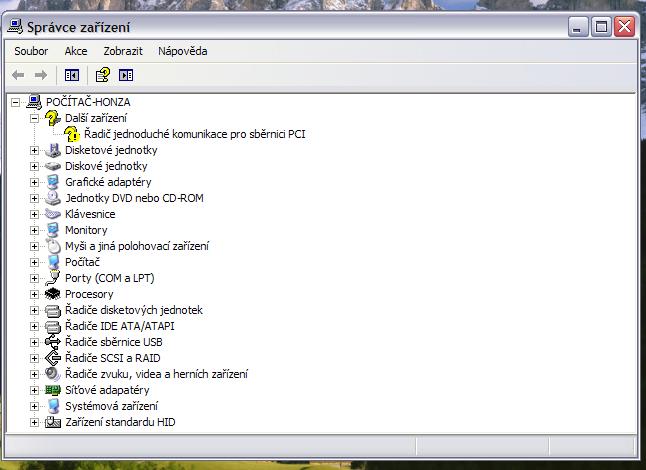The width and height of the screenshot is (646, 470).
Task: Select the 'Síťové adaptéry' label
Action: tap(107, 390)
